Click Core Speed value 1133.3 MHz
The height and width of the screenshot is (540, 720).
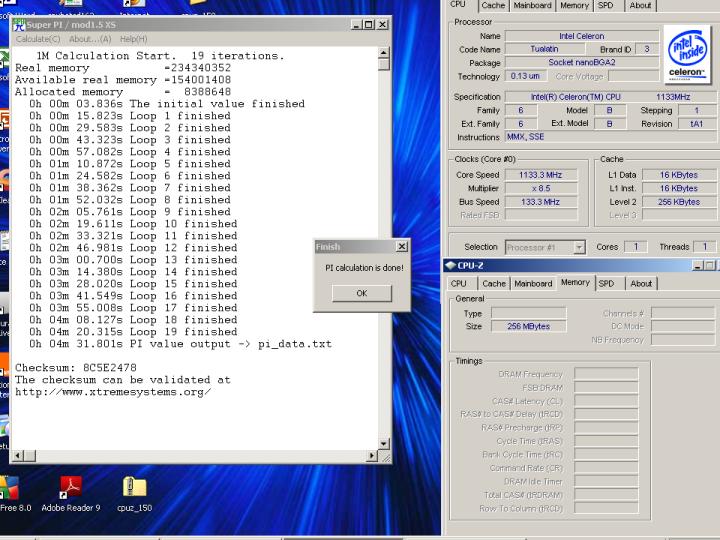[x=541, y=174]
